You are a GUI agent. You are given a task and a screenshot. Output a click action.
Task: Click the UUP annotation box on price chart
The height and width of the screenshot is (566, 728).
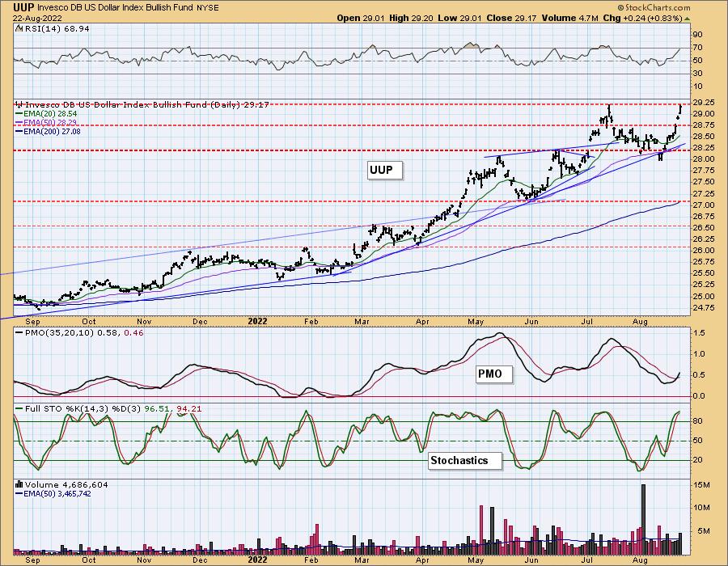pyautogui.click(x=384, y=171)
